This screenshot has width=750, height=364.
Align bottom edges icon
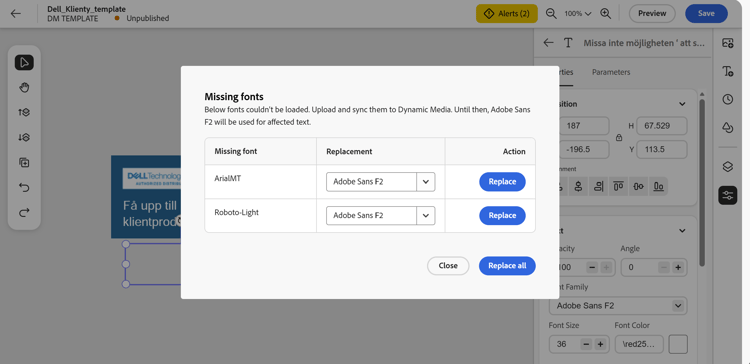pos(659,187)
